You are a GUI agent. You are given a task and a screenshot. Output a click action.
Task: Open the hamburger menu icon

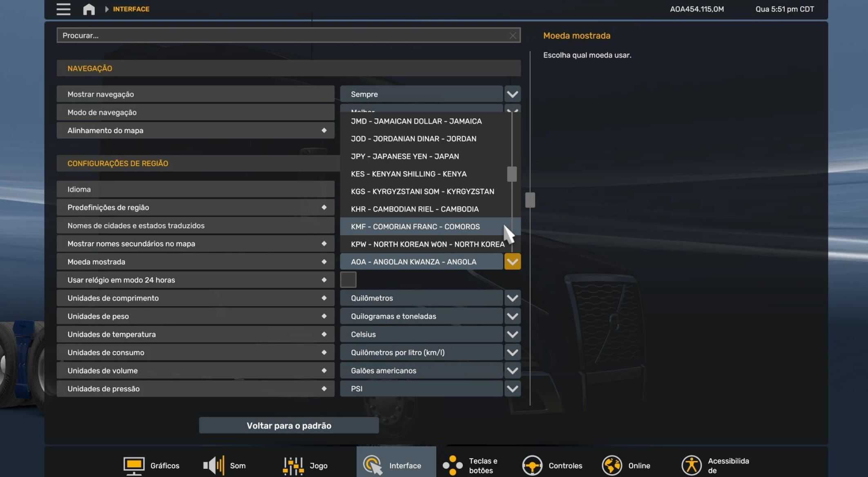(x=63, y=9)
